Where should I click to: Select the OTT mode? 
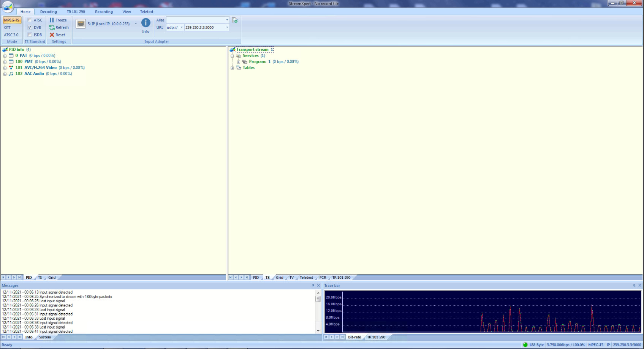click(x=8, y=27)
